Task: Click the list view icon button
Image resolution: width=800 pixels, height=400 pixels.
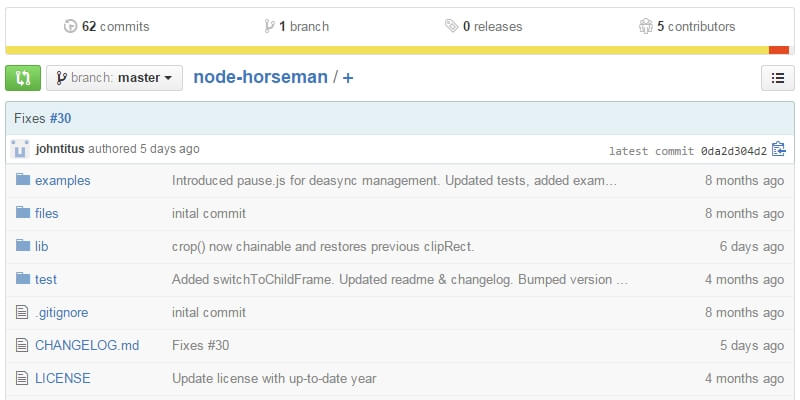Action: pyautogui.click(x=777, y=78)
